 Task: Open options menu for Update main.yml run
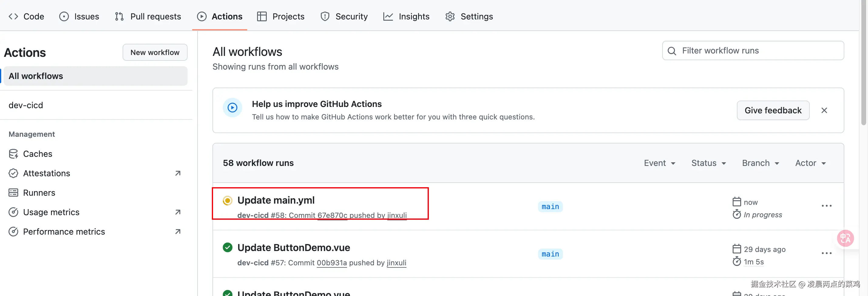[826, 206]
